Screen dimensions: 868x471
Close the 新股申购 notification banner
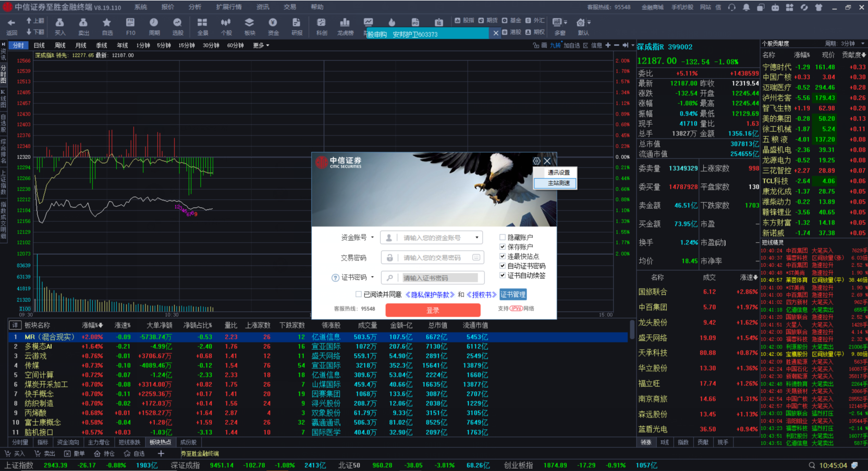496,33
